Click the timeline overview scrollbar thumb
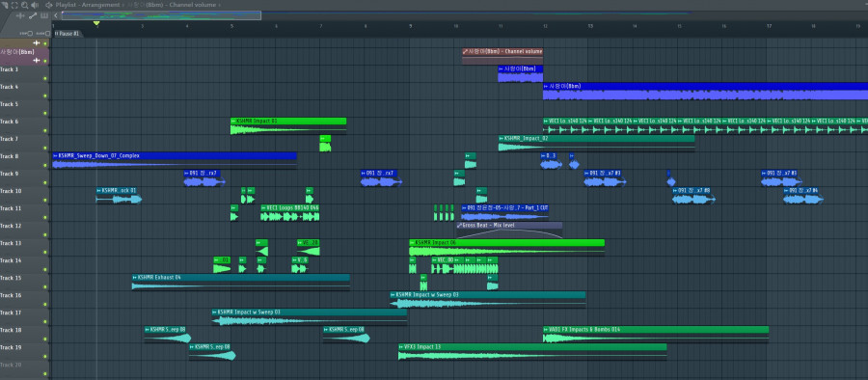Screen dimensions: 868x380 (161, 15)
